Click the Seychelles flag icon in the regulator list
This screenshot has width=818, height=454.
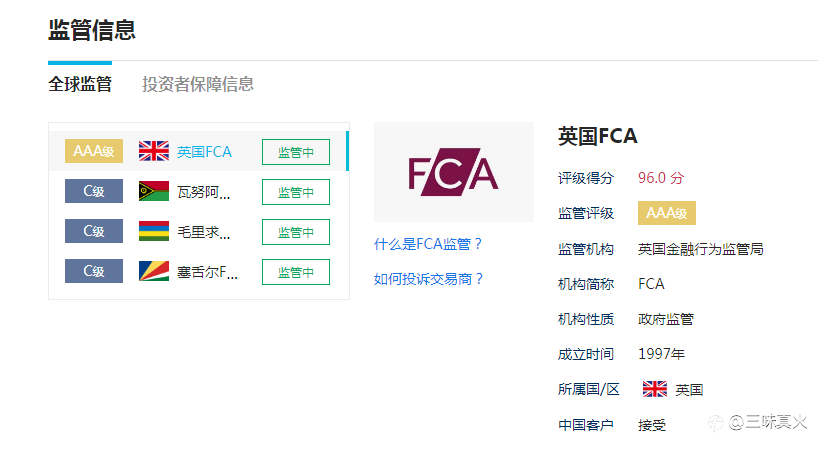coord(154,271)
